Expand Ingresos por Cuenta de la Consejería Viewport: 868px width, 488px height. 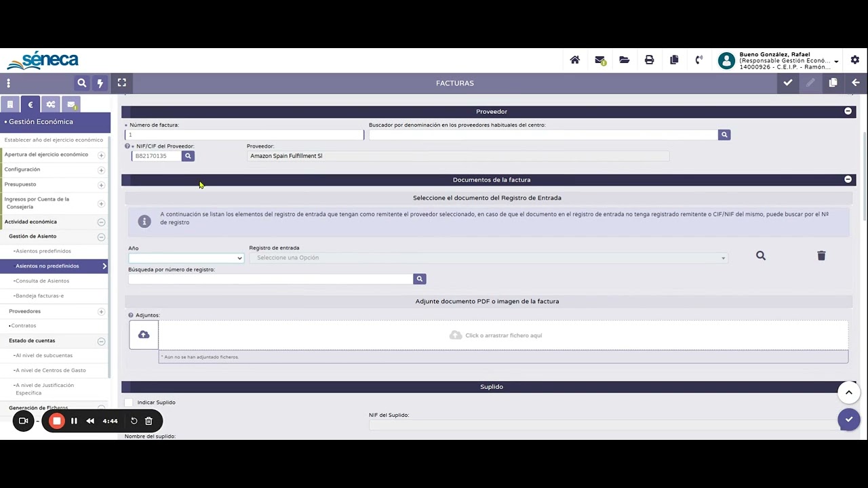tap(101, 203)
